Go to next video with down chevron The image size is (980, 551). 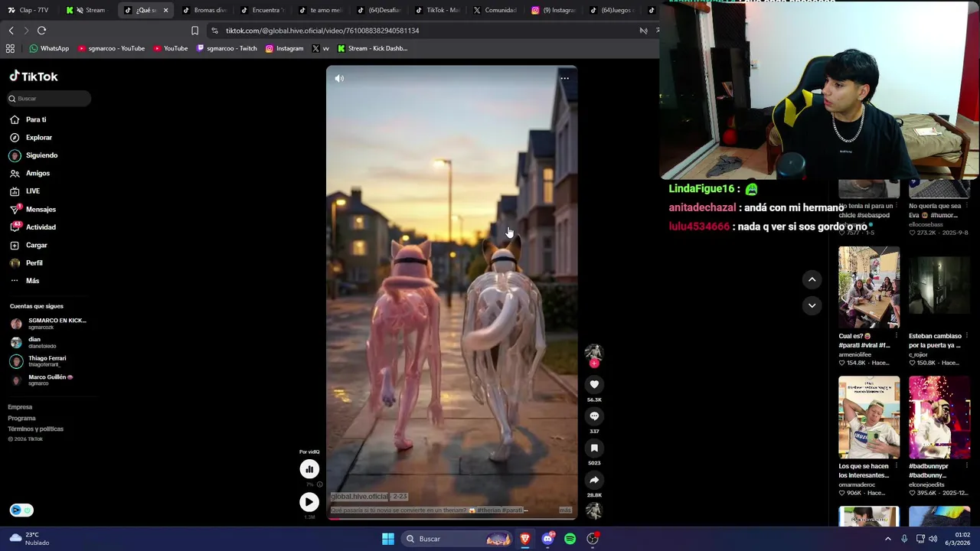tap(812, 305)
